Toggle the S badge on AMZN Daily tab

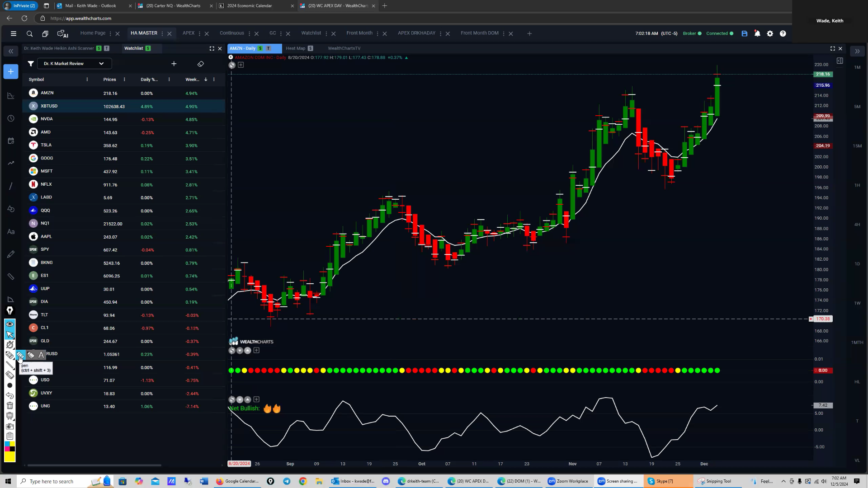coord(260,48)
